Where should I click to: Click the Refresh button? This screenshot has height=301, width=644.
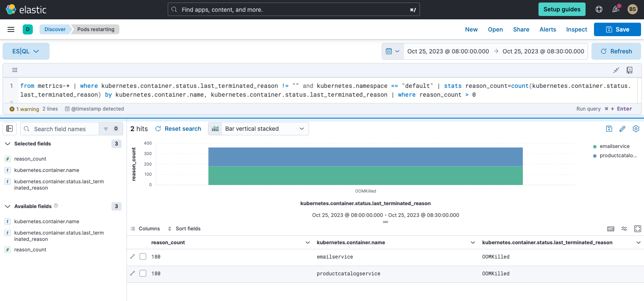click(616, 51)
